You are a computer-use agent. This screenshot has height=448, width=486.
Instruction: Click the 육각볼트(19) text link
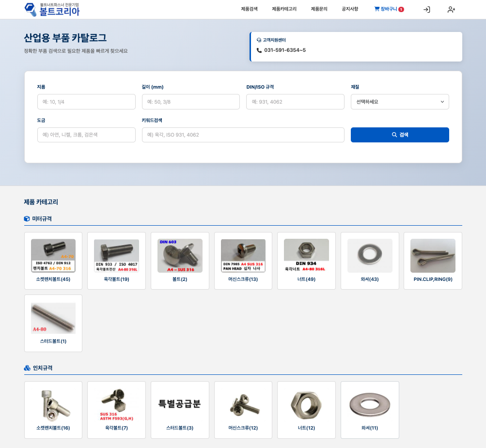[117, 279]
